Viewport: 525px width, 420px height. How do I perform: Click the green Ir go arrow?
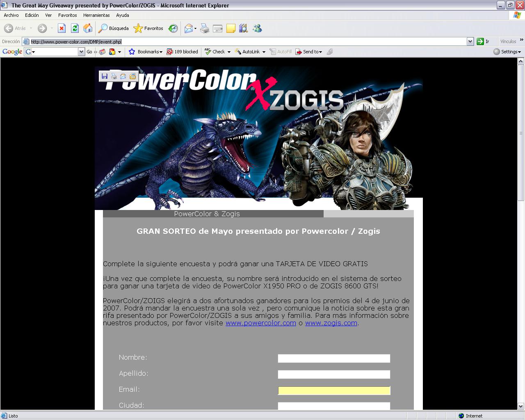click(x=480, y=41)
